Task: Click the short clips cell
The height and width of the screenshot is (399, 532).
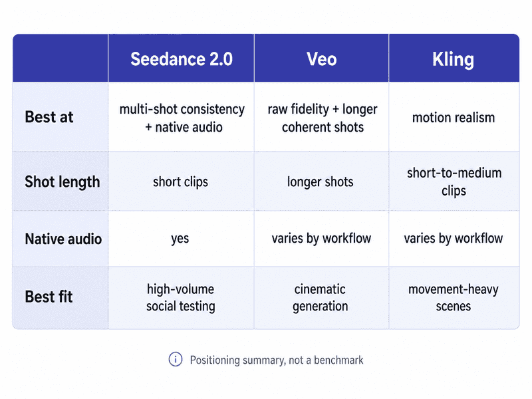Action: coord(180,182)
